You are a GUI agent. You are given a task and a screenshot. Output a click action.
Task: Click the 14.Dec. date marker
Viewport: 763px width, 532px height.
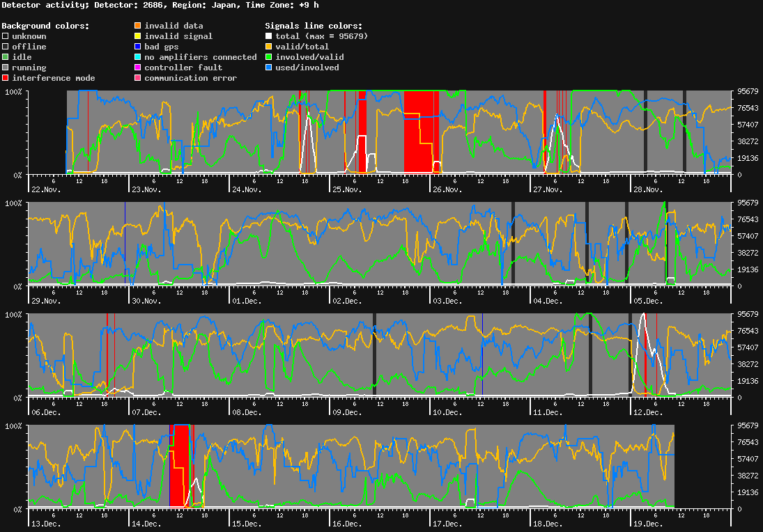point(146,524)
